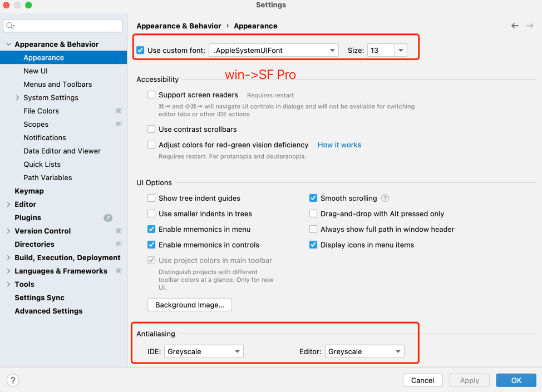Image resolution: width=542 pixels, height=392 pixels.
Task: Expand the Version Control arrow
Action: [x=9, y=231]
